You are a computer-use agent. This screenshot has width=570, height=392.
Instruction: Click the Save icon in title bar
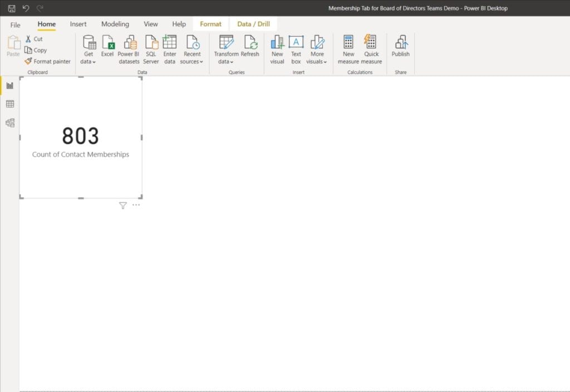coord(12,8)
